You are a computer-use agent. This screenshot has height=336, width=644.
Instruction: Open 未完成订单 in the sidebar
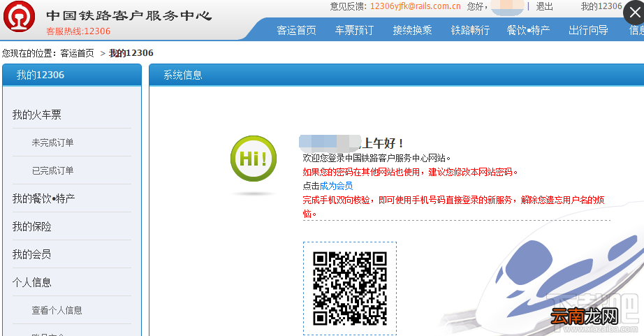tap(52, 143)
